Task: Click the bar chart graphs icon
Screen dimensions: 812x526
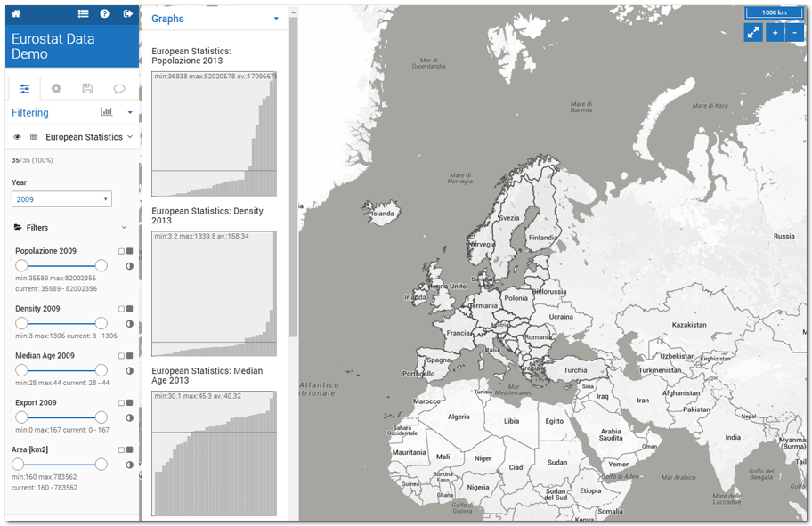Action: tap(107, 111)
